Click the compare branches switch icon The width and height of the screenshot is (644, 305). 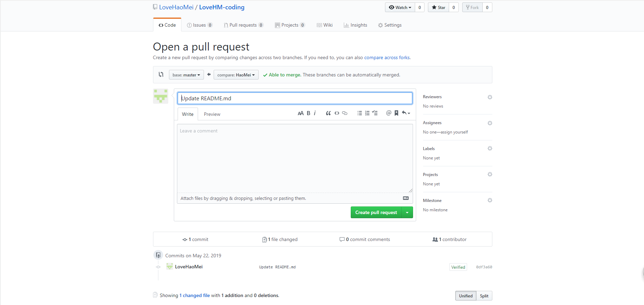click(x=161, y=74)
